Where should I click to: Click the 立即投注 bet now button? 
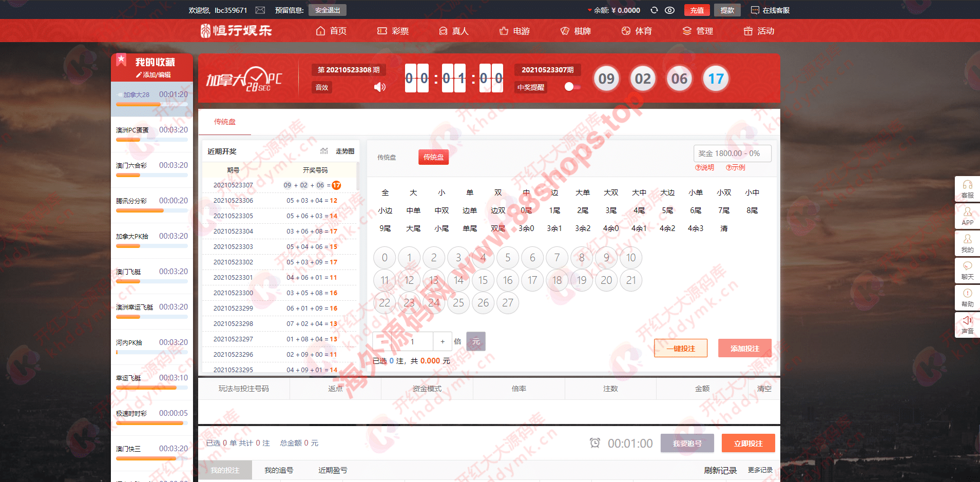coord(748,443)
